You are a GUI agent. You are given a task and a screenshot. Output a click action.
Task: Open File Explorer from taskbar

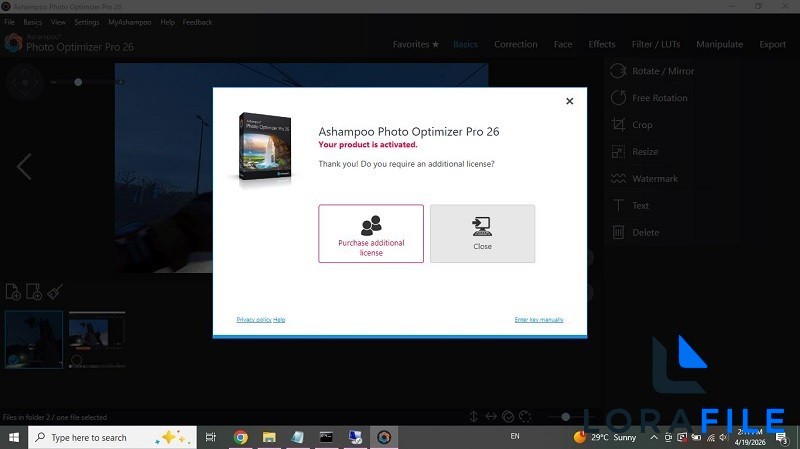pos(269,437)
